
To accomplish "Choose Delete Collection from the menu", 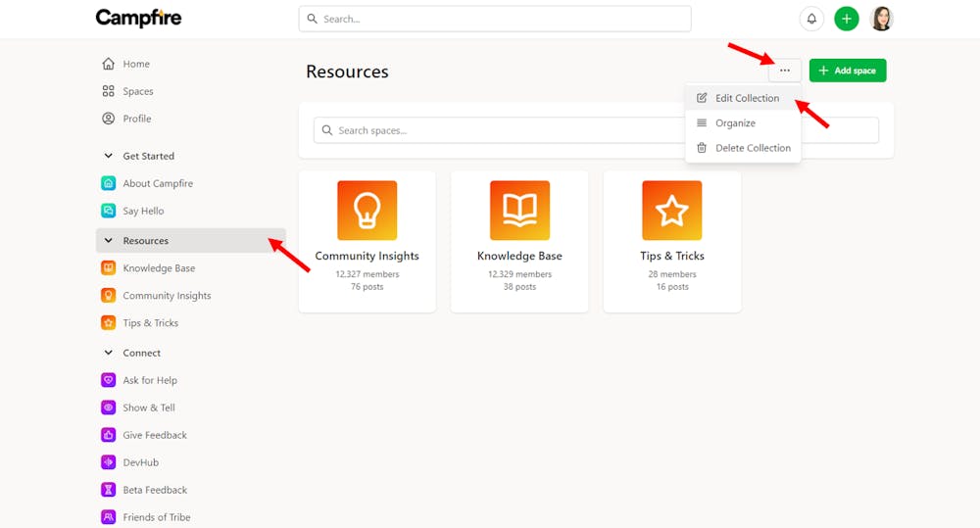I will 743,148.
